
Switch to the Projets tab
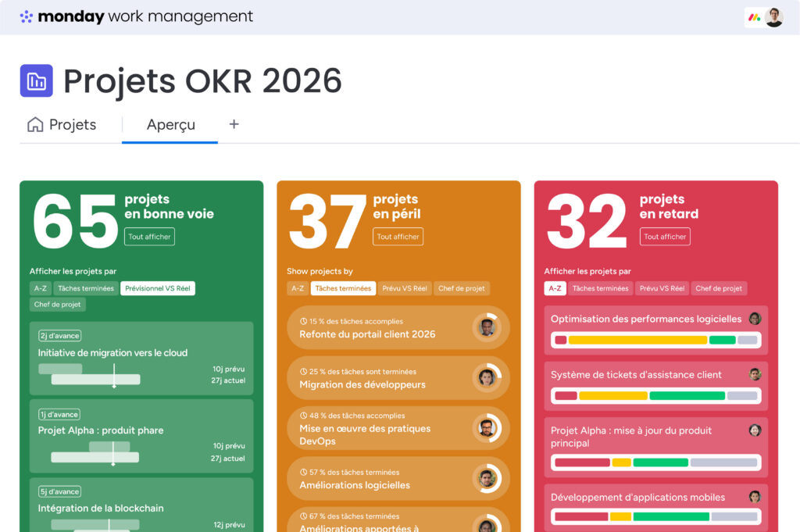[62, 124]
